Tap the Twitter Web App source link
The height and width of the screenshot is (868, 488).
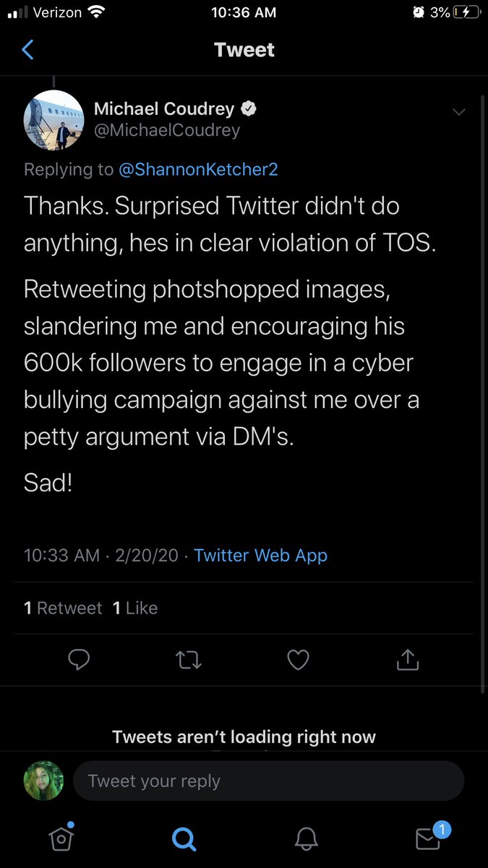point(260,556)
